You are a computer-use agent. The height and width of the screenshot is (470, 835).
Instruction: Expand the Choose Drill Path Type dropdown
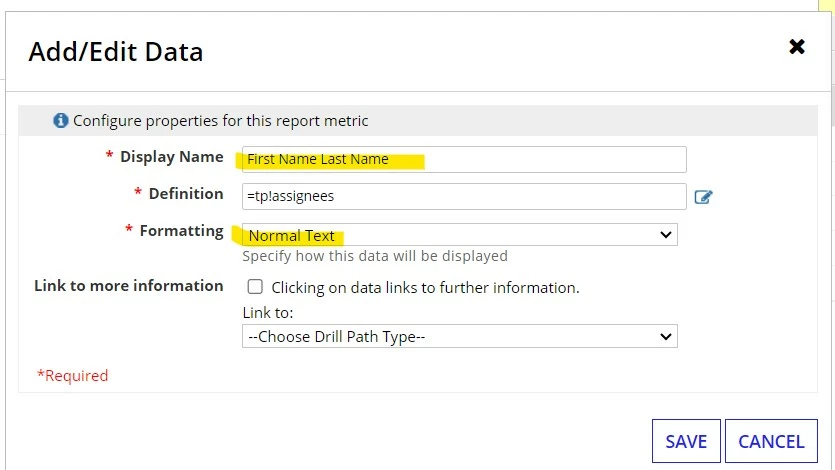460,336
